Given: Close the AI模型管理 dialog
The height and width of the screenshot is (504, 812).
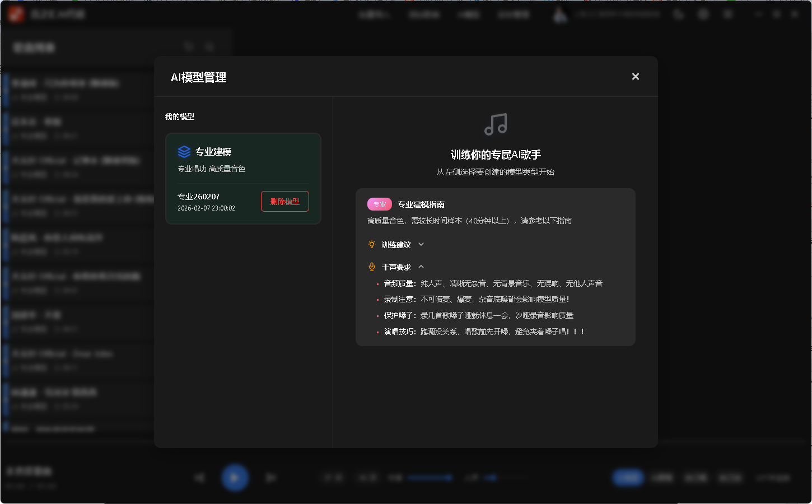Looking at the screenshot, I should click(635, 76).
